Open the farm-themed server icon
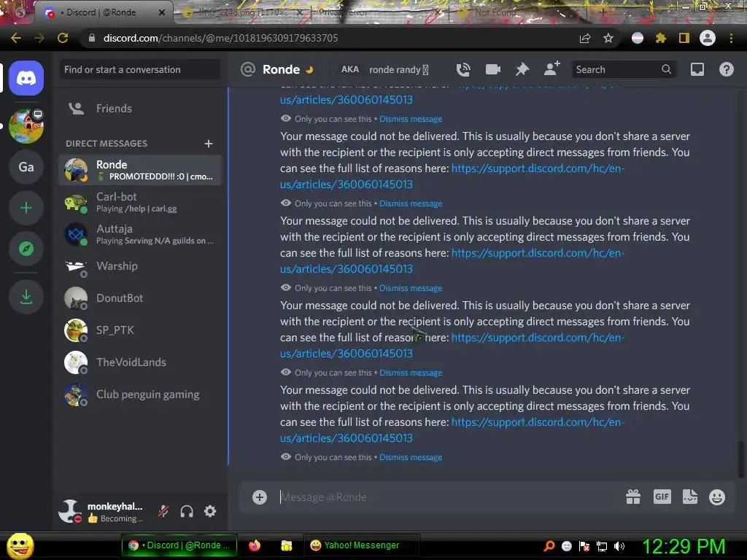Viewport: 747px width, 560px height. pyautogui.click(x=26, y=126)
